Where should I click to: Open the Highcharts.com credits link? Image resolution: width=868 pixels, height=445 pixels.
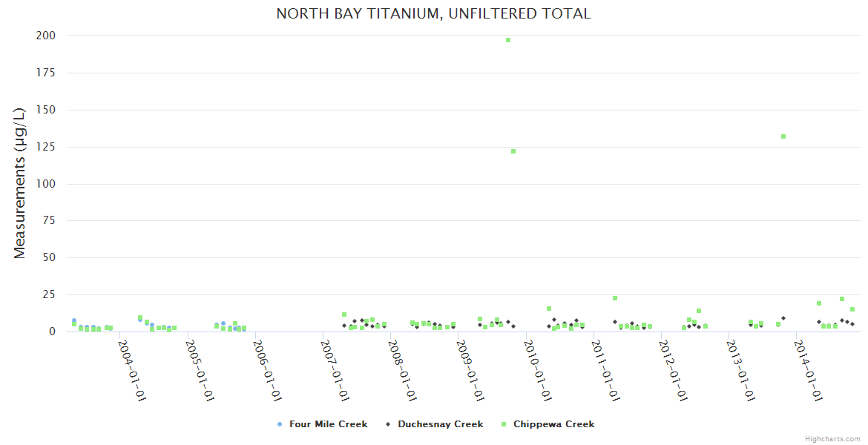(832, 439)
